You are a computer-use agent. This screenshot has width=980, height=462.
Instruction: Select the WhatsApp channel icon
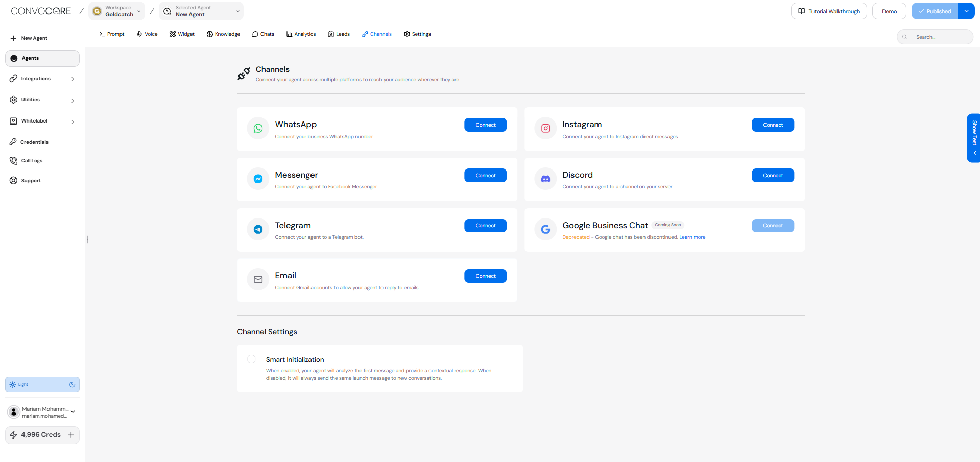[x=258, y=128]
